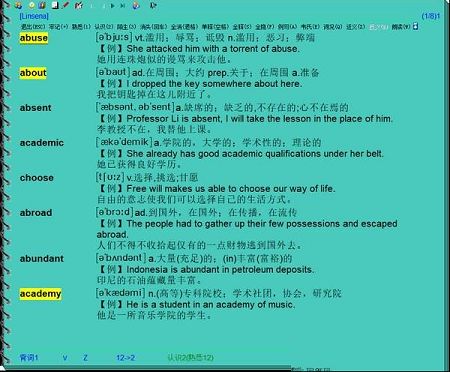Click the 朗读(W) menu item
This screenshot has height=372, width=450.
coord(401,27)
